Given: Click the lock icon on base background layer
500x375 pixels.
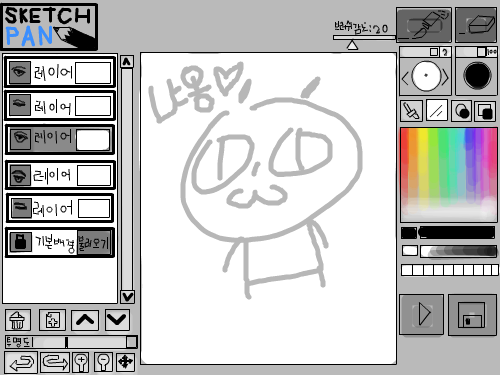Looking at the screenshot, I should tap(20, 242).
